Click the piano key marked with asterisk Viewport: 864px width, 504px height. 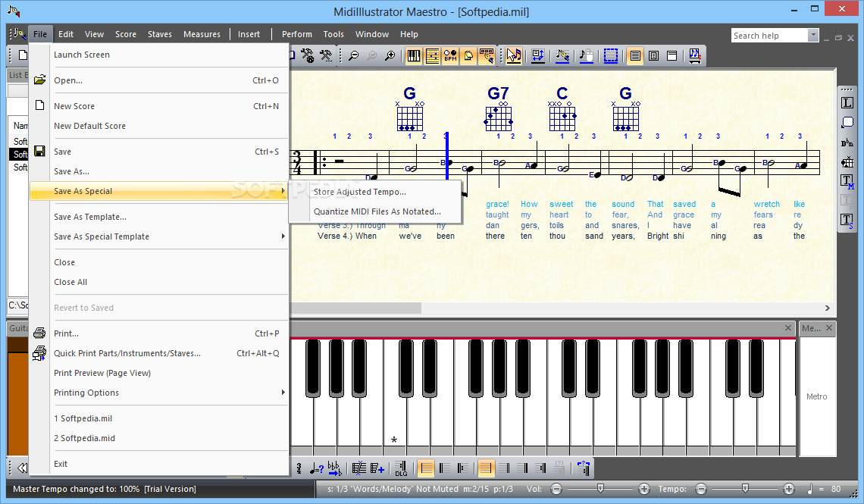pos(395,396)
